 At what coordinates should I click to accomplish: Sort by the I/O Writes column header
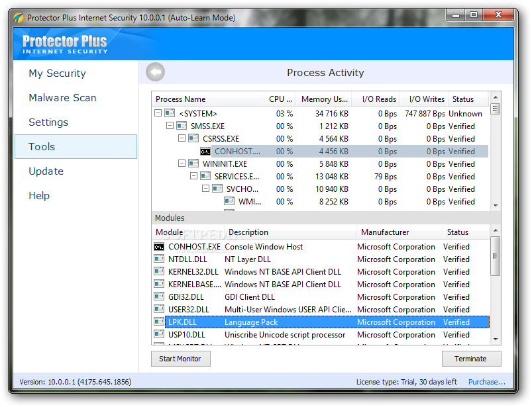(424, 99)
